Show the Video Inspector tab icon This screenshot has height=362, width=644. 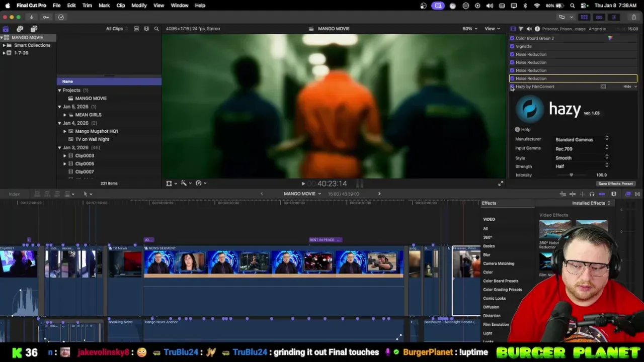coord(513,29)
